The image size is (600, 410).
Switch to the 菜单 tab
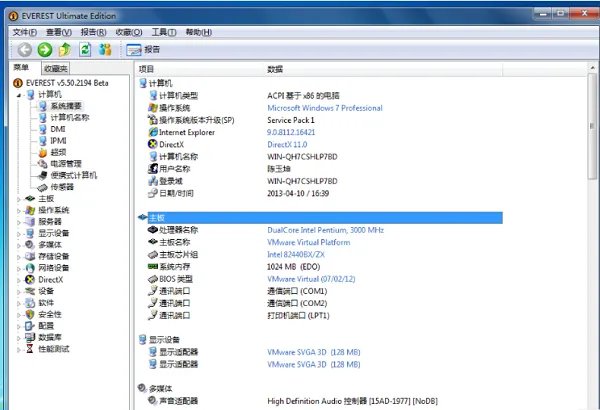tap(21, 68)
